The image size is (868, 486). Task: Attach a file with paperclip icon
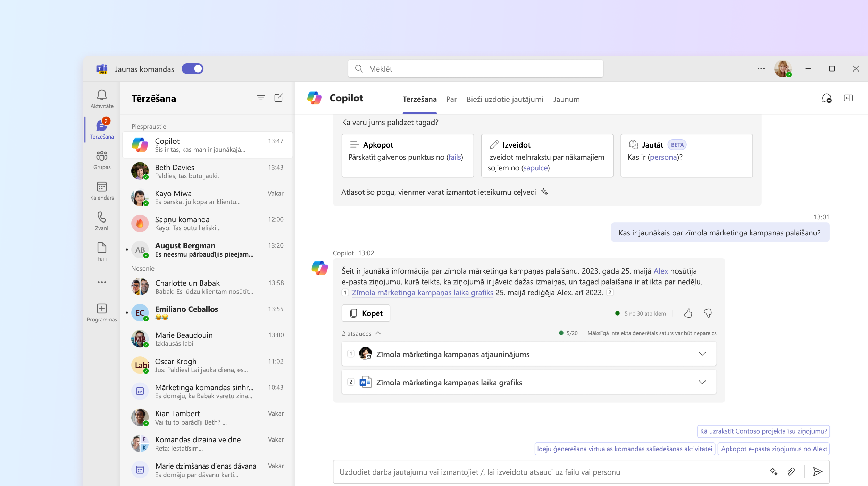coord(791,471)
